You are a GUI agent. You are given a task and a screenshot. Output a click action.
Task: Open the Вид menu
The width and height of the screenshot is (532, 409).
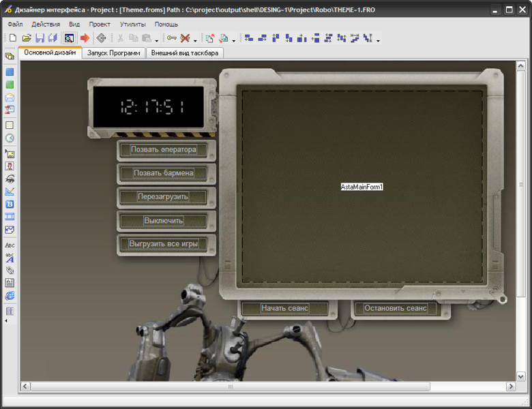(74, 24)
